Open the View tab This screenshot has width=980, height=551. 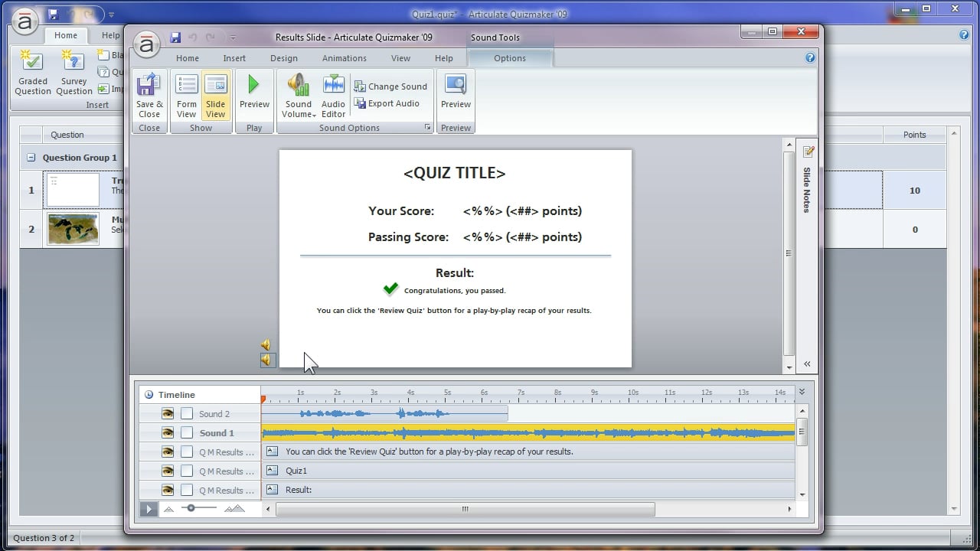coord(400,58)
